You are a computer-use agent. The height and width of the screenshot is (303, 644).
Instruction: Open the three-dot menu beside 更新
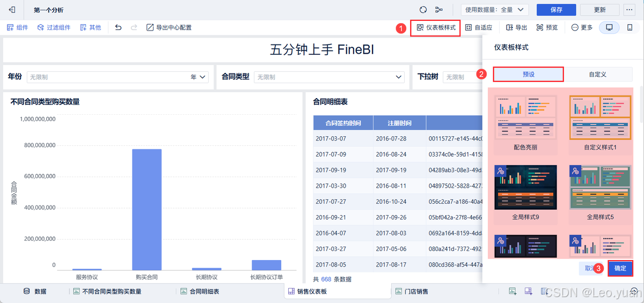click(x=629, y=10)
